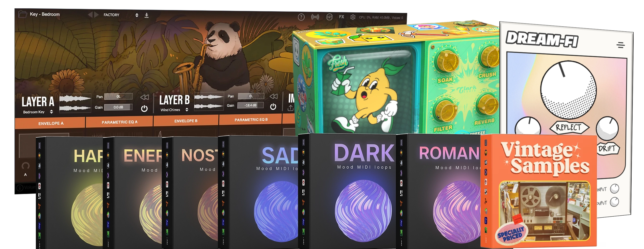Select the Vintage Samples box

539,191
